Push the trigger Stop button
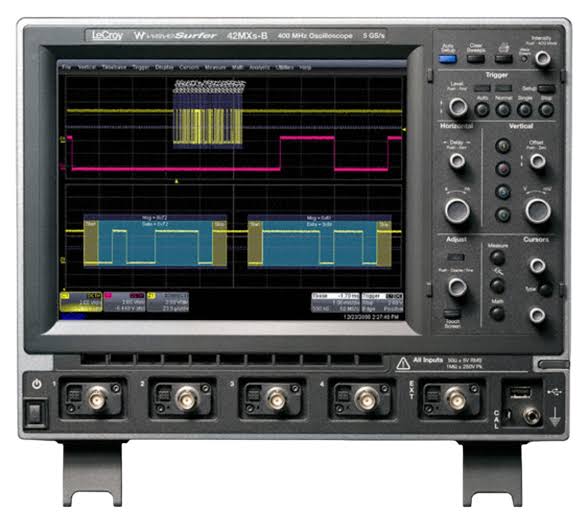The image size is (588, 521). pos(546,110)
